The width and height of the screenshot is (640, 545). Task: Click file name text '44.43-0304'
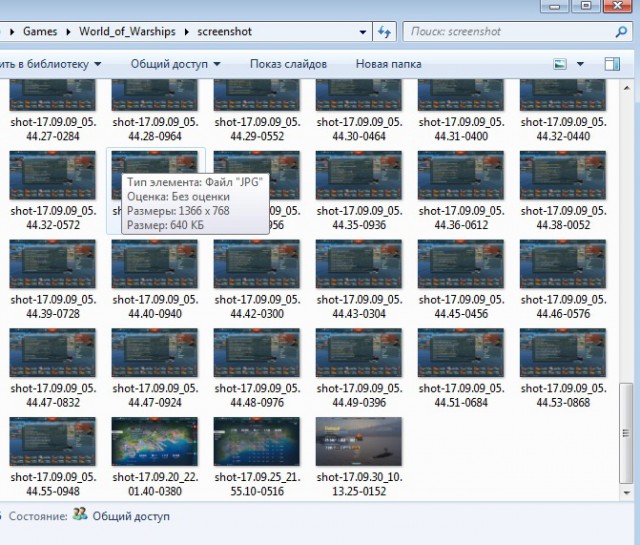[x=359, y=314]
